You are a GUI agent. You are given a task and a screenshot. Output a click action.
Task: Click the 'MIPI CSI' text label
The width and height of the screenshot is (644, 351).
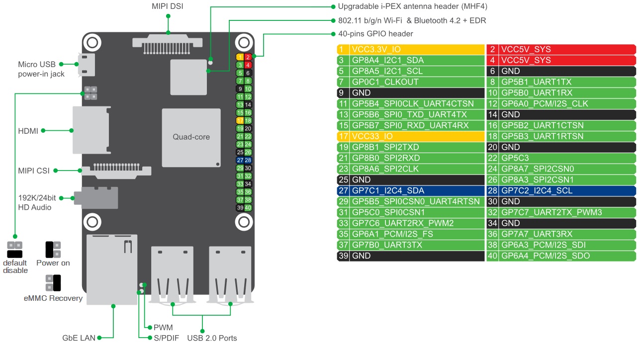(x=34, y=171)
